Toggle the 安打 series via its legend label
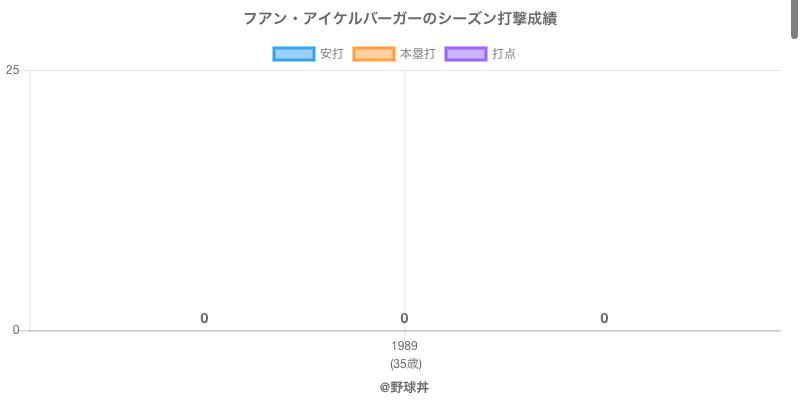800x400 pixels. coord(331,54)
